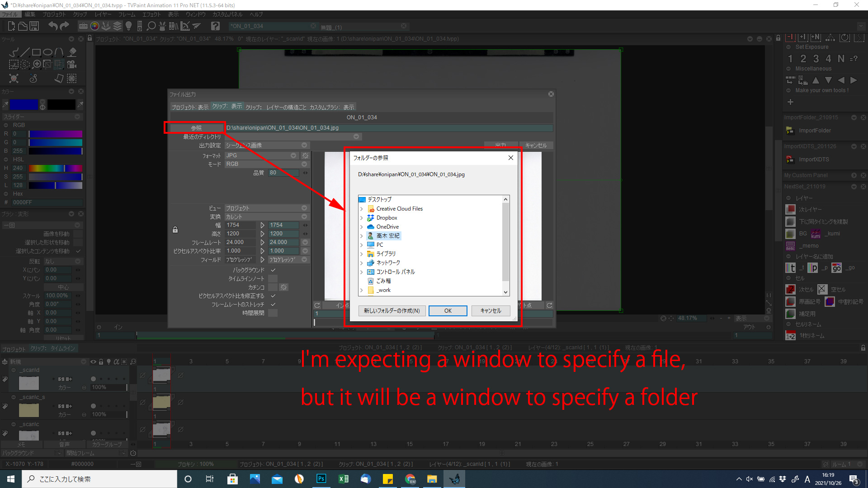This screenshot has width=868, height=488.
Task: Open the Custom Panel menu
Action: coord(227,14)
